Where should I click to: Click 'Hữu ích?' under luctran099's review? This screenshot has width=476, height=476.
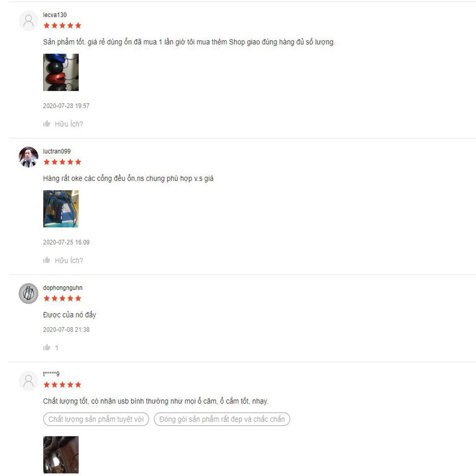coord(69,260)
